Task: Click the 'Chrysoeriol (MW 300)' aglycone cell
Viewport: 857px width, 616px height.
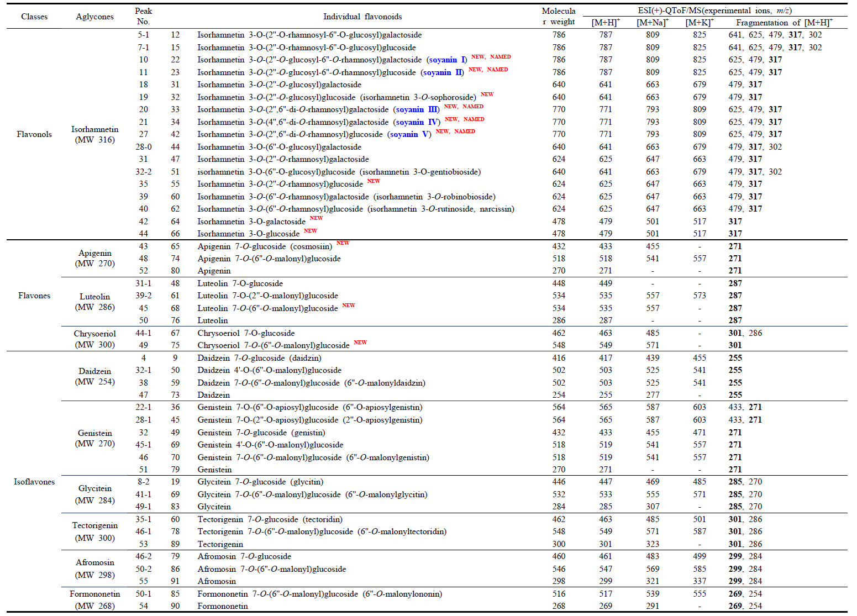Action: [94, 339]
